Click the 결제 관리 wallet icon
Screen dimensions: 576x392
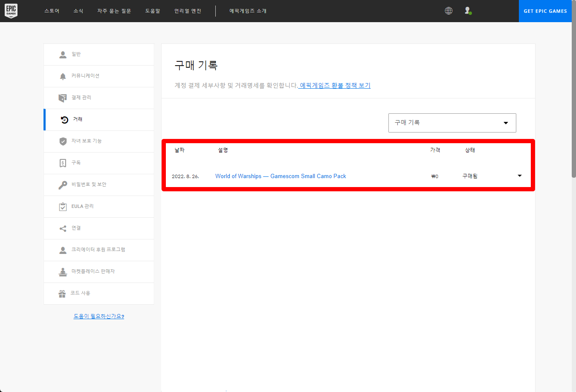tap(63, 98)
